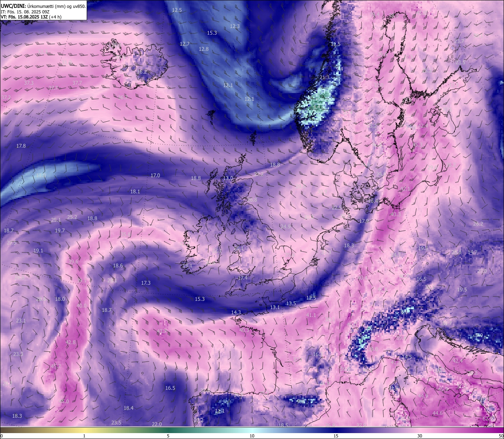This screenshot has width=504, height=439.
Task: Click the map value "44.6"
Action: pos(437,413)
